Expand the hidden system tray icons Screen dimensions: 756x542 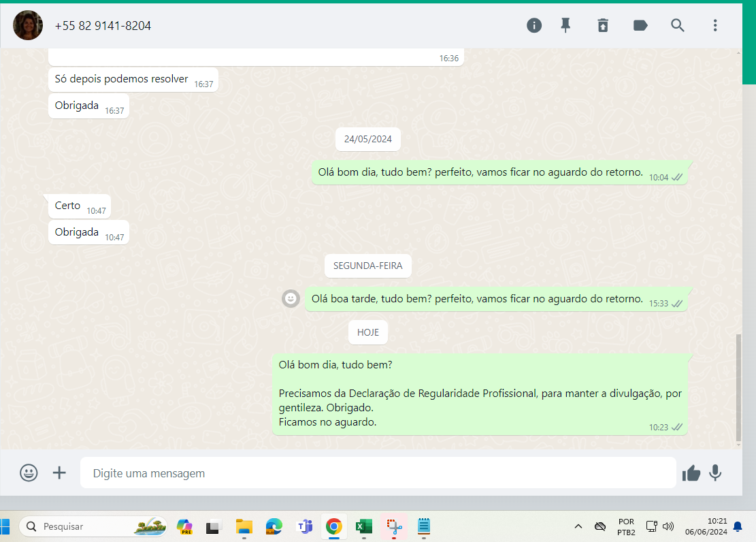point(578,526)
